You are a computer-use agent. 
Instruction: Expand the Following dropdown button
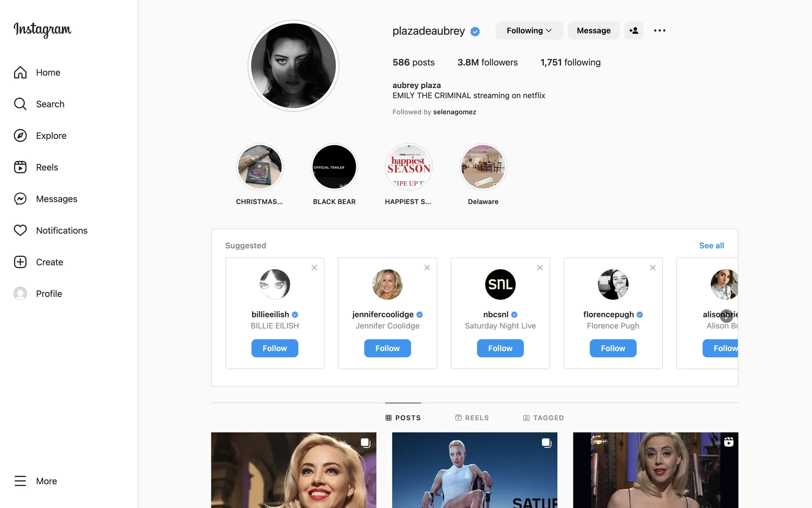pyautogui.click(x=529, y=30)
